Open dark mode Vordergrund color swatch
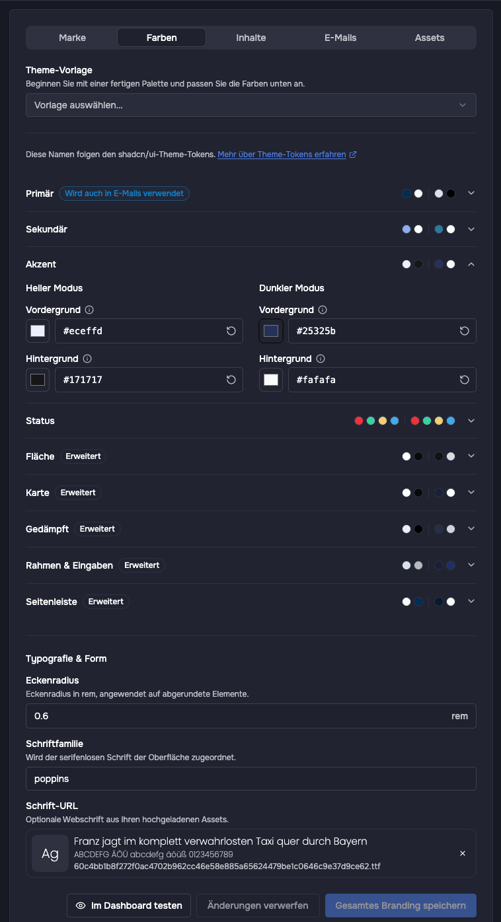This screenshot has width=501, height=922. tap(271, 331)
